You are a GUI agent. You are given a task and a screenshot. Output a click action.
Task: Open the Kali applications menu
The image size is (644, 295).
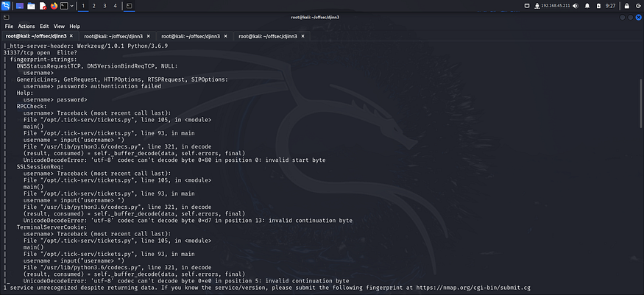[5, 6]
